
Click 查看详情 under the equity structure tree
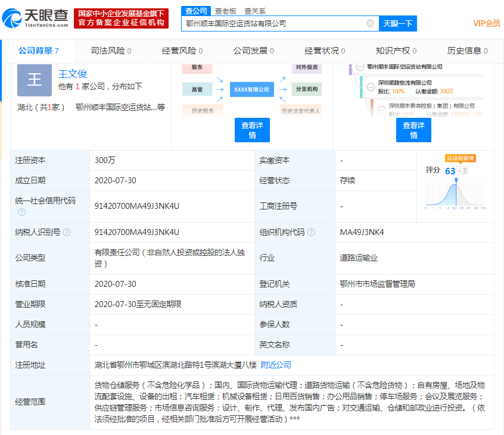tap(413, 130)
